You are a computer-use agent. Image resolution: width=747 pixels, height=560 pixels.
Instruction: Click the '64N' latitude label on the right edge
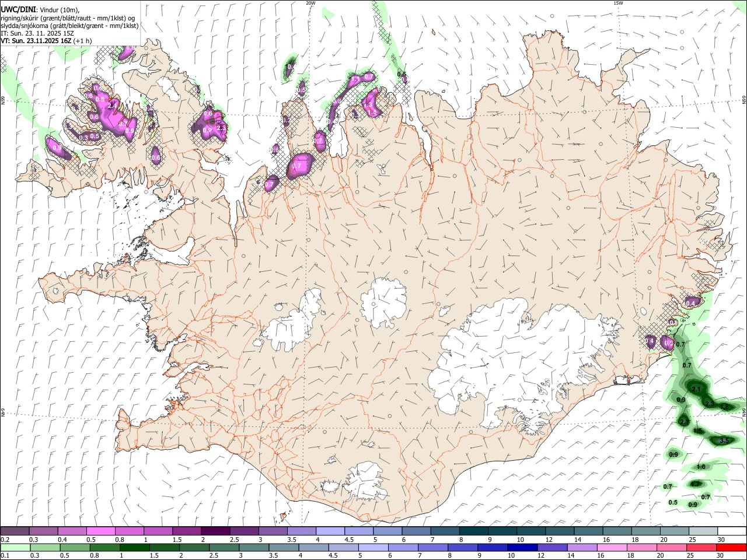click(744, 412)
